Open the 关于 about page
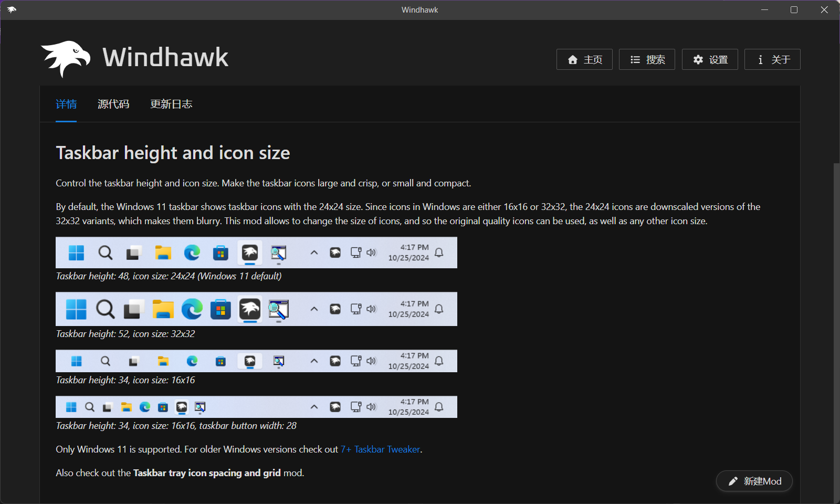840x504 pixels. click(772, 59)
